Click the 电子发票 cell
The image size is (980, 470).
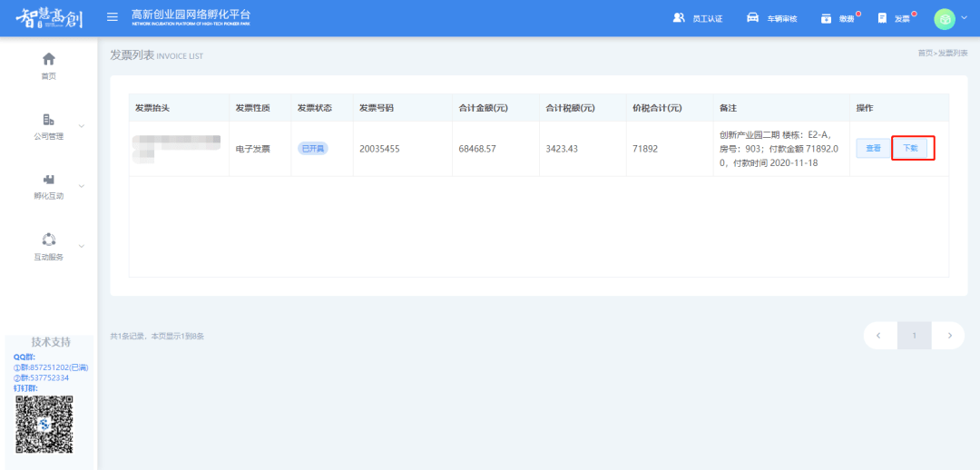252,149
